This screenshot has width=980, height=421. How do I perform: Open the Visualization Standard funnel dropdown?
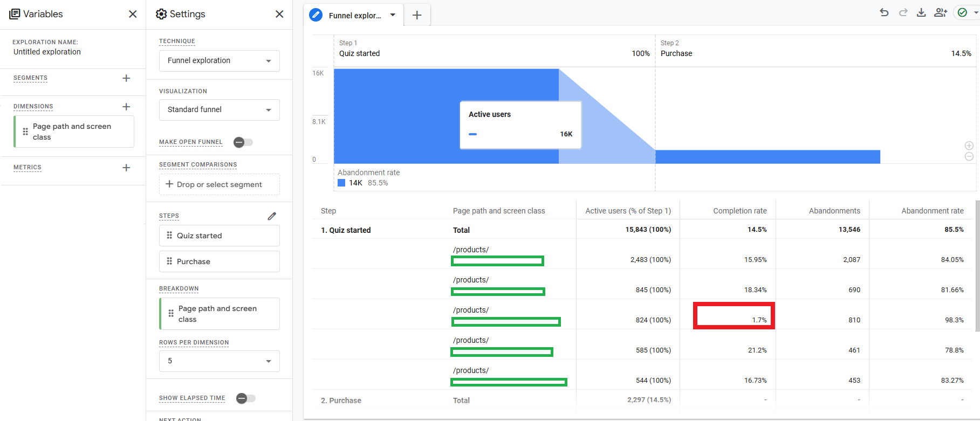[x=220, y=110]
